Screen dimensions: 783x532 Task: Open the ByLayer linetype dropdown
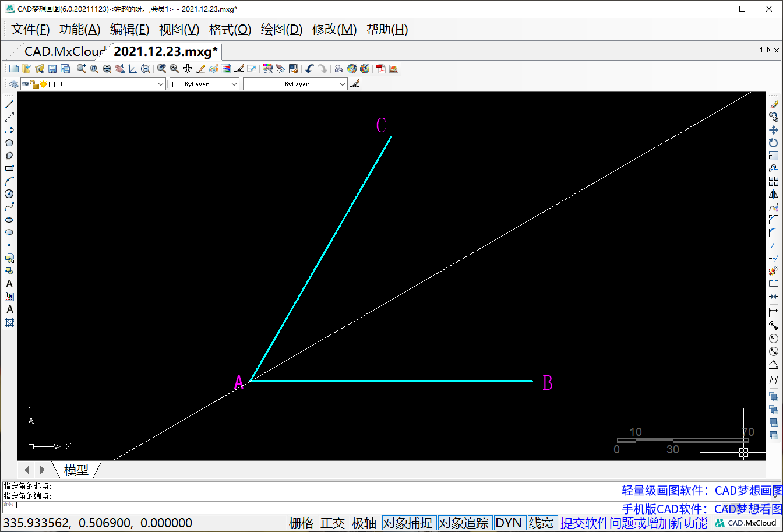295,84
